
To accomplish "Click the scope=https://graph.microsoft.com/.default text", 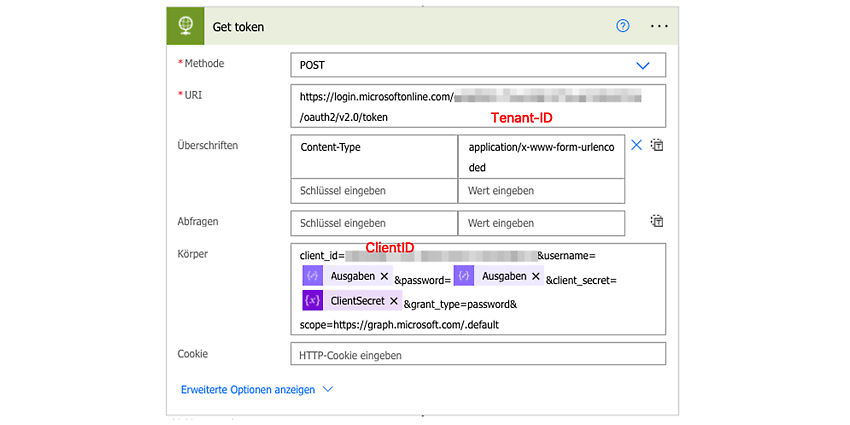I will point(399,325).
